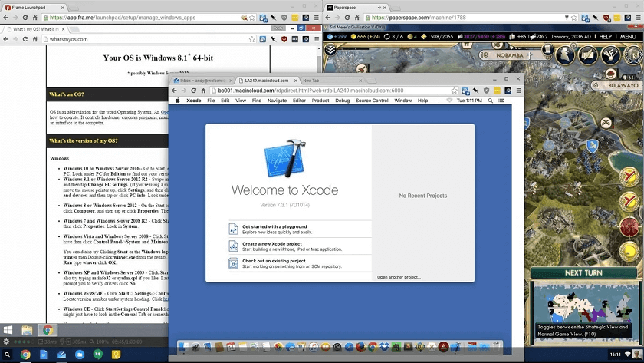Click HELP in Civilization top bar
Screen dimensions: 644x363
click(606, 37)
